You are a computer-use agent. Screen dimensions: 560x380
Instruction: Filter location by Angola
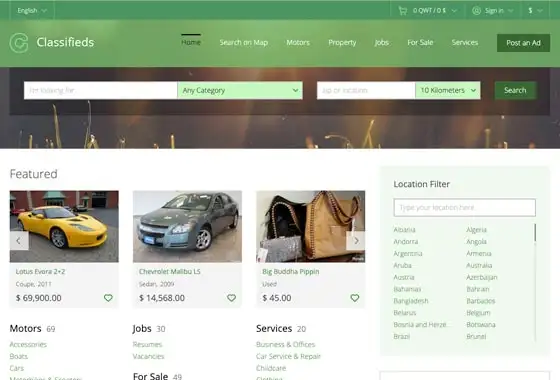click(476, 241)
